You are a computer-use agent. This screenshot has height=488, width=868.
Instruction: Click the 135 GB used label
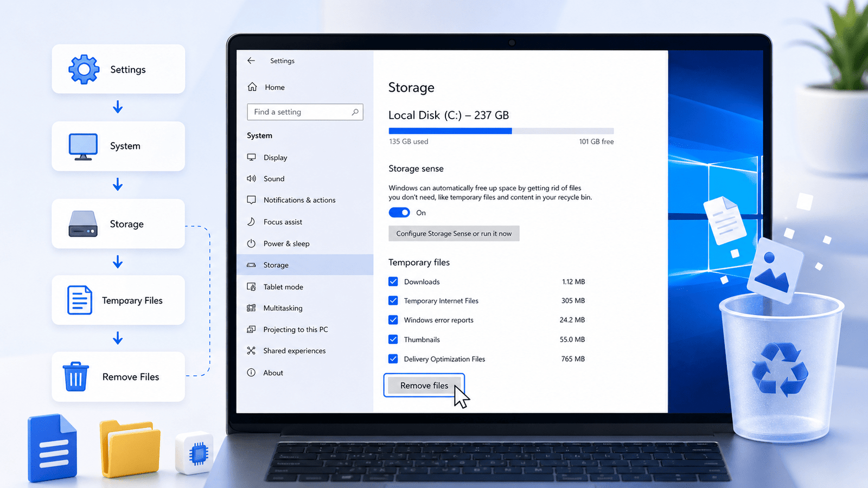click(409, 142)
